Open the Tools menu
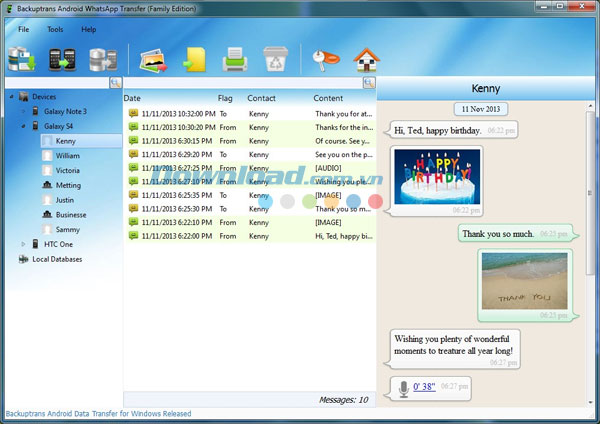Screen dimensions: 600x424 coord(55,29)
